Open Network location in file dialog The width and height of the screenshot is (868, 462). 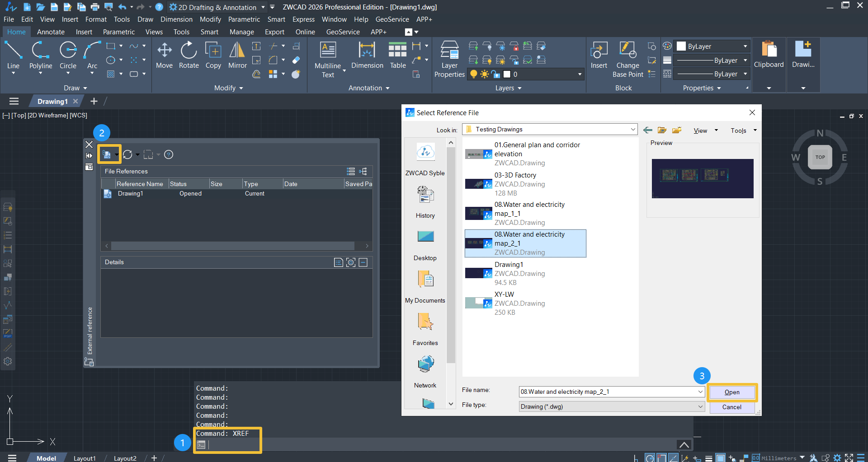425,372
